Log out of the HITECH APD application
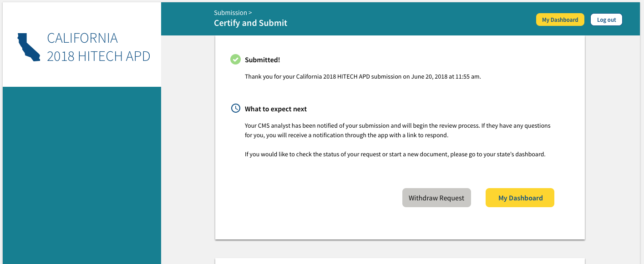 pos(606,20)
